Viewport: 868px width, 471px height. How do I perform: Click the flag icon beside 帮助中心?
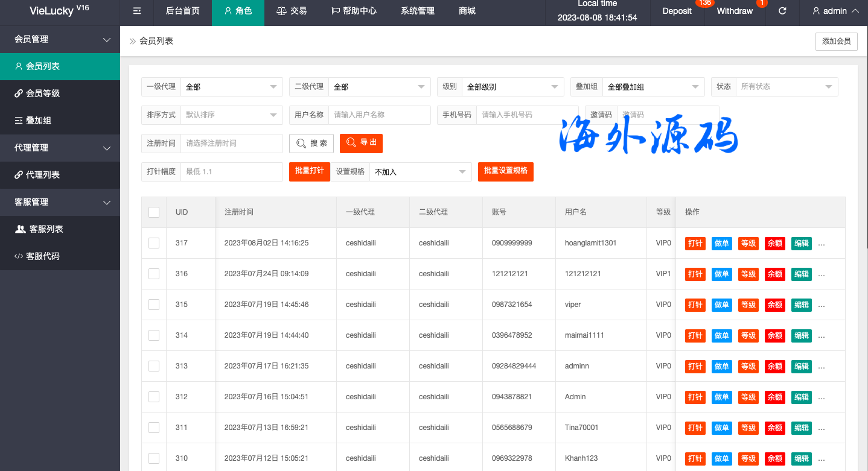tap(336, 11)
